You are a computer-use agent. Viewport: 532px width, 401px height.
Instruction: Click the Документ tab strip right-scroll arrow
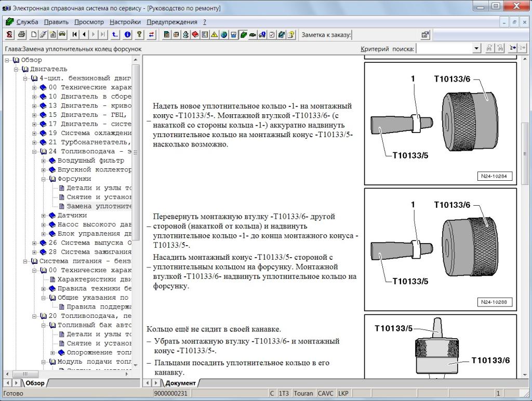click(x=156, y=383)
